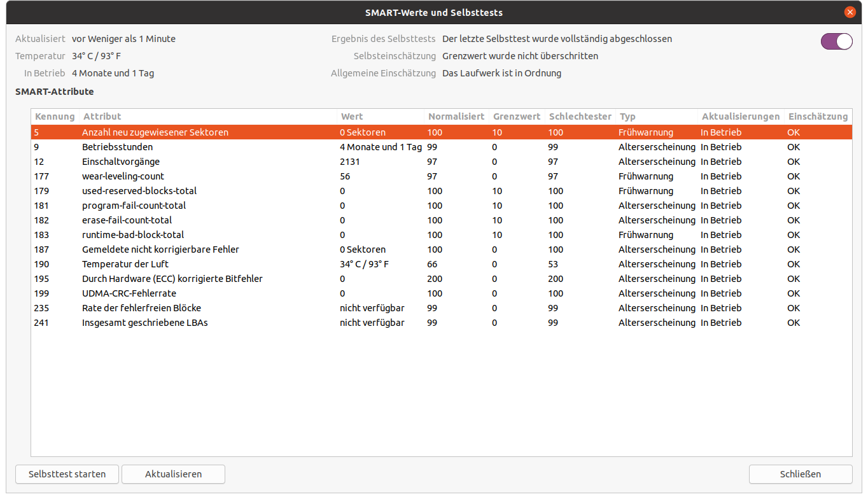Click normalized value 66 in temperature row
The image size is (868, 499).
[x=432, y=264]
